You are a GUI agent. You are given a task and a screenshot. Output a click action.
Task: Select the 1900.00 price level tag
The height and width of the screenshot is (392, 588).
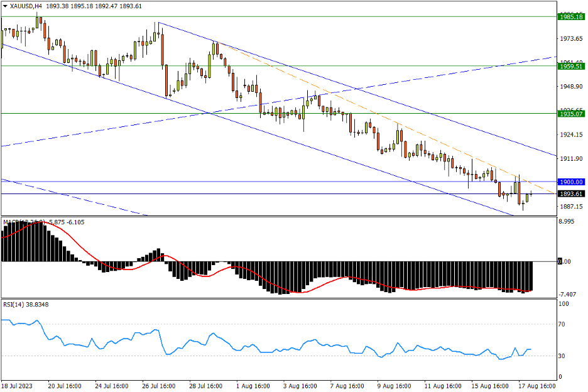tap(572, 182)
